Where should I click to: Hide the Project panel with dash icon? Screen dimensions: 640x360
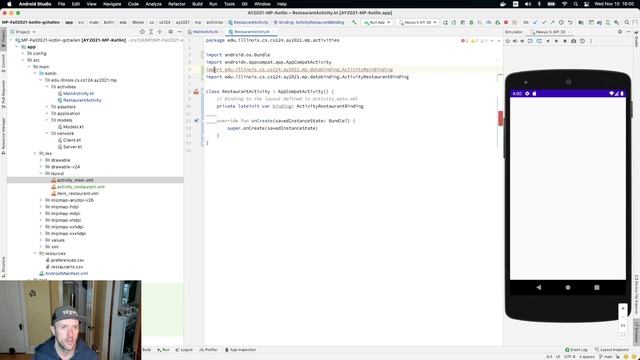[x=179, y=32]
